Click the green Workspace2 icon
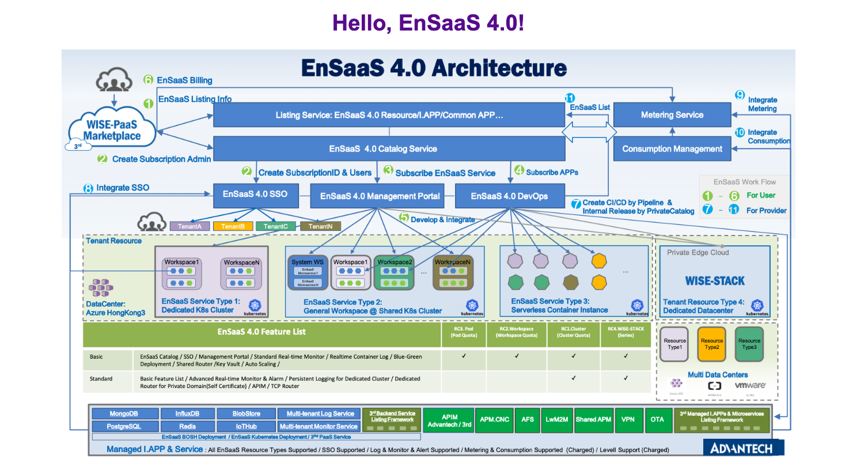868x475 pixels. point(395,272)
